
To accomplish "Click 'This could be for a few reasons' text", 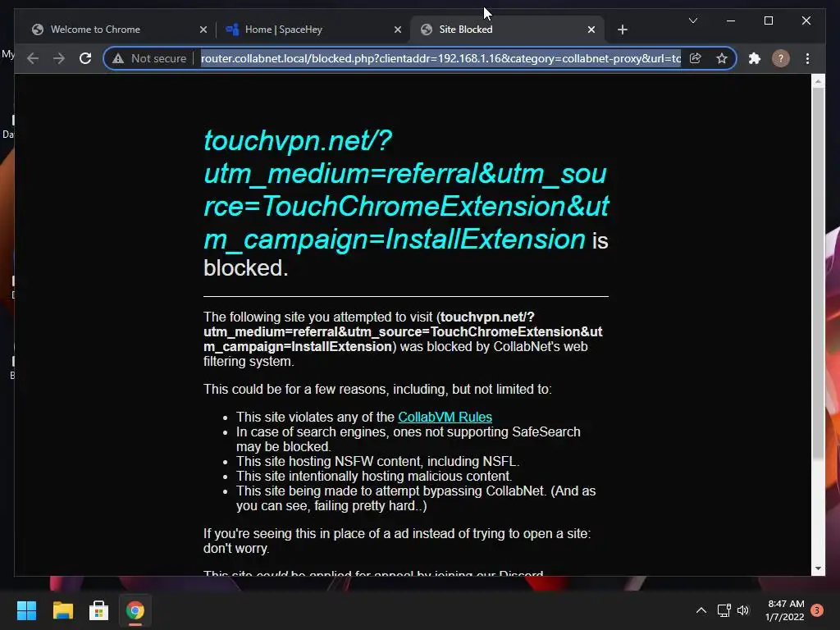I will [x=377, y=389].
